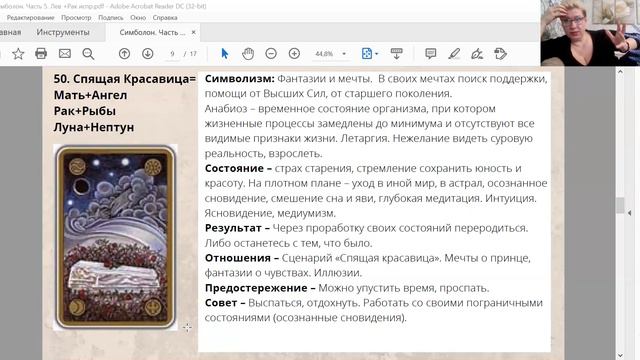Open search with the magnifying glass icon
The image size is (640, 360).
pyautogui.click(x=88, y=53)
